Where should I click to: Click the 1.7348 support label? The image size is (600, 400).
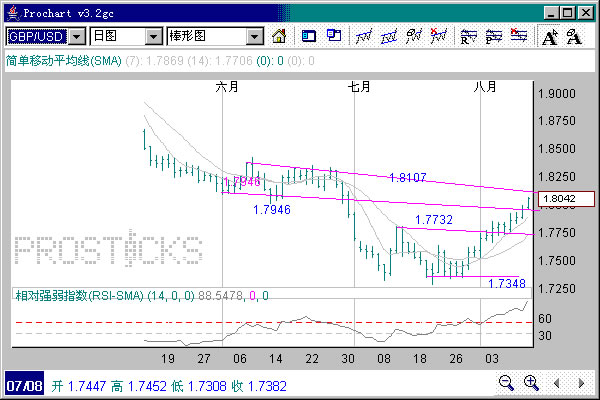507,284
